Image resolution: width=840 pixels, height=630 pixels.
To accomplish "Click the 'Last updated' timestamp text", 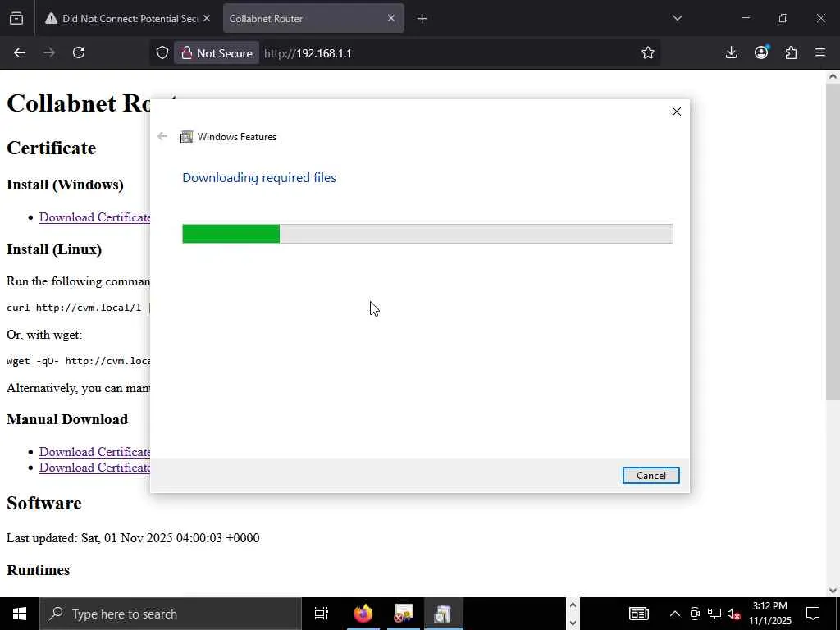I will click(133, 538).
